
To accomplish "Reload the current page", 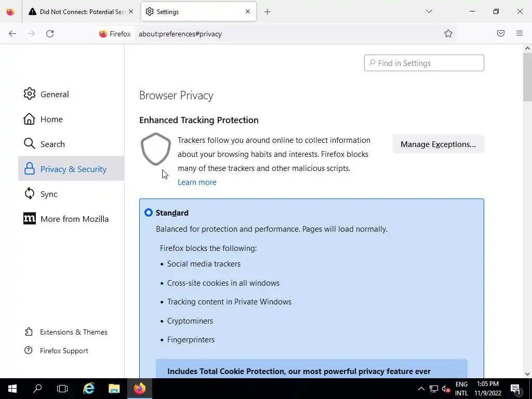I will pyautogui.click(x=50, y=34).
